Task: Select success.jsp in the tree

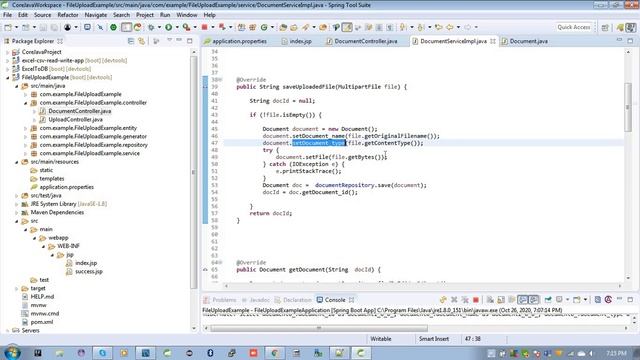Action: 89,271
